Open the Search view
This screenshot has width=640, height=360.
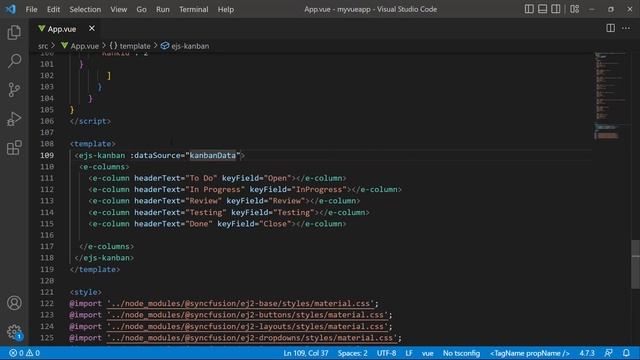point(14,61)
